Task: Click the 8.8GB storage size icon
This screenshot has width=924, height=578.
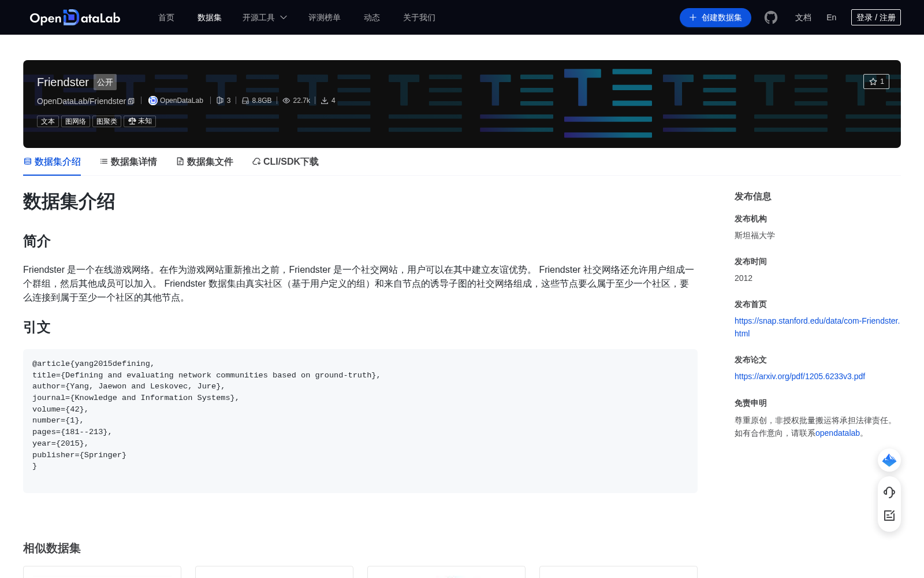Action: (245, 101)
